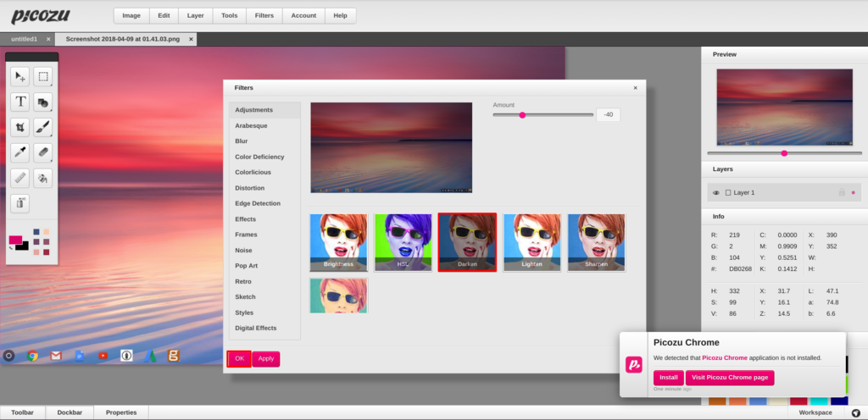Select the Blur filter category
This screenshot has height=420, width=868.
click(x=264, y=141)
